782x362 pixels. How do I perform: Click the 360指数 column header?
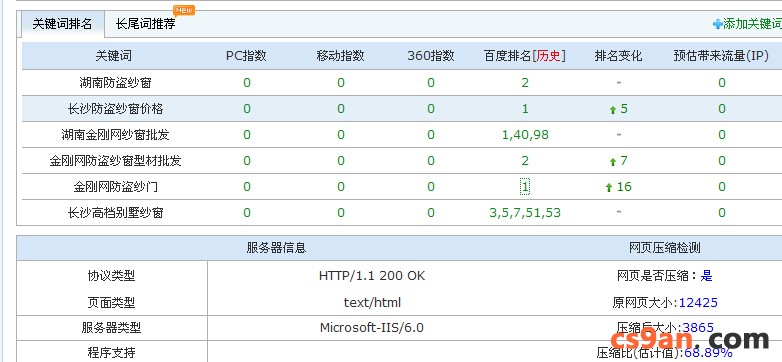pyautogui.click(x=431, y=56)
